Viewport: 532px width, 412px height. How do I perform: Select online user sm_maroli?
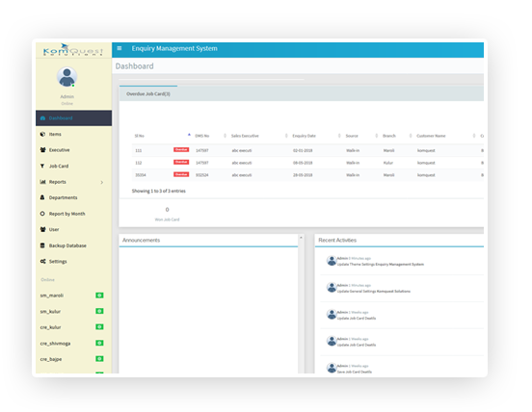tap(52, 296)
